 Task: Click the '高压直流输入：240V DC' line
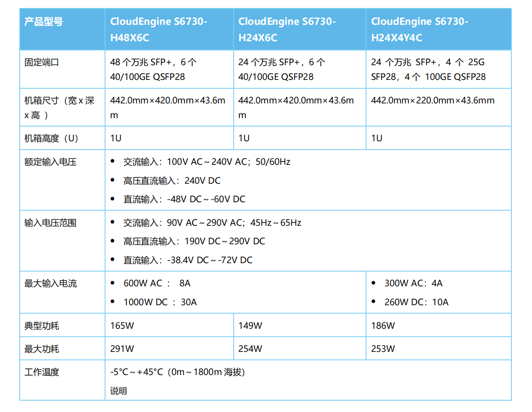tap(172, 181)
